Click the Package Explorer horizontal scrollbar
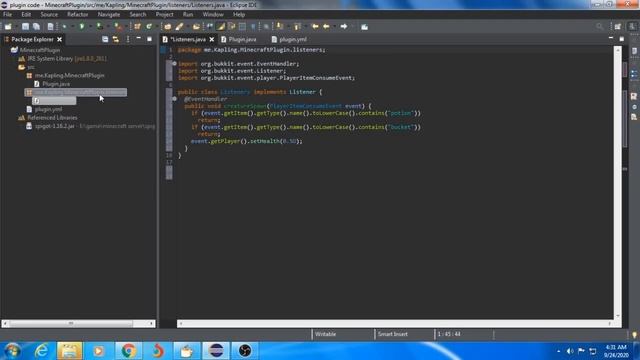Screen dimensions: 640x360 (78, 323)
